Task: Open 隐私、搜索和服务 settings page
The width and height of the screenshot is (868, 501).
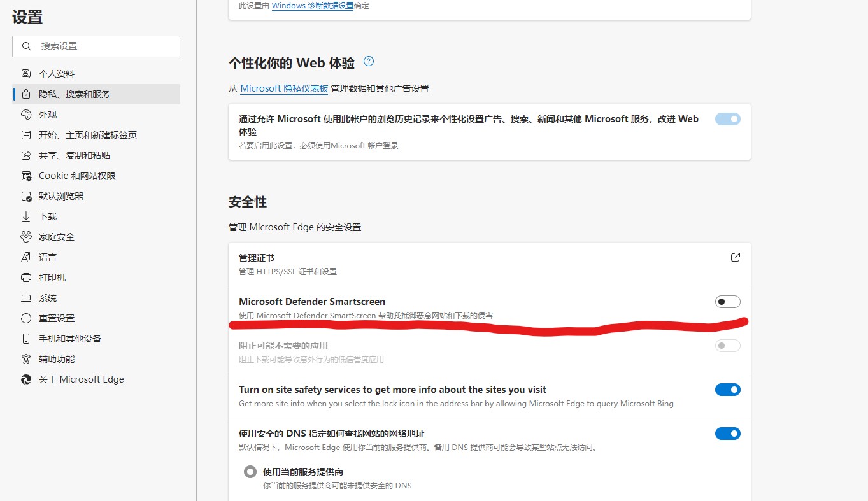Action: click(96, 94)
